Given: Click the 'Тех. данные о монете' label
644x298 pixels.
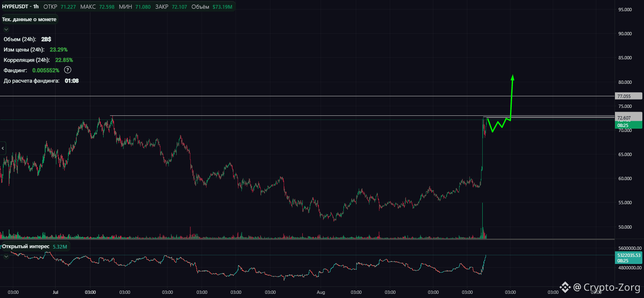Looking at the screenshot, I should coord(29,20).
